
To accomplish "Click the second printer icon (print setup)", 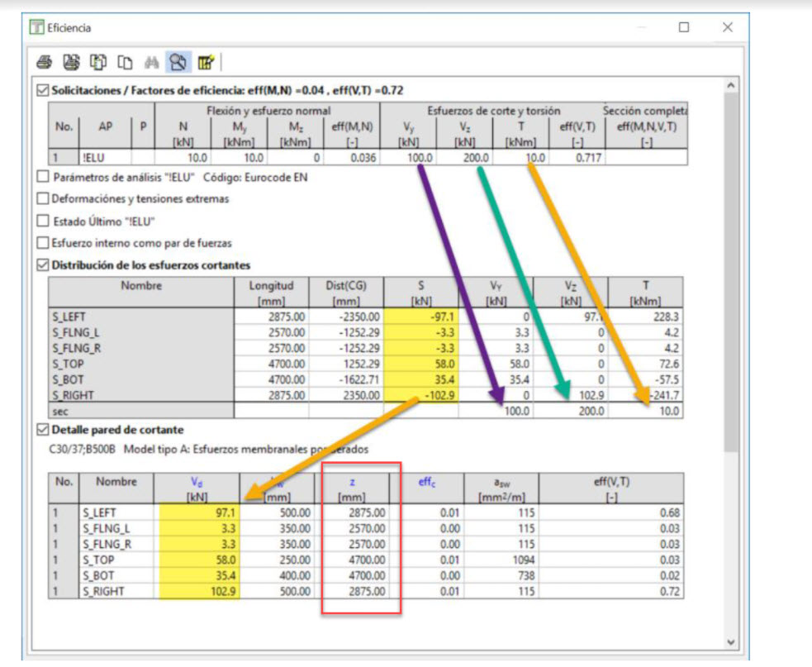I will tap(72, 61).
